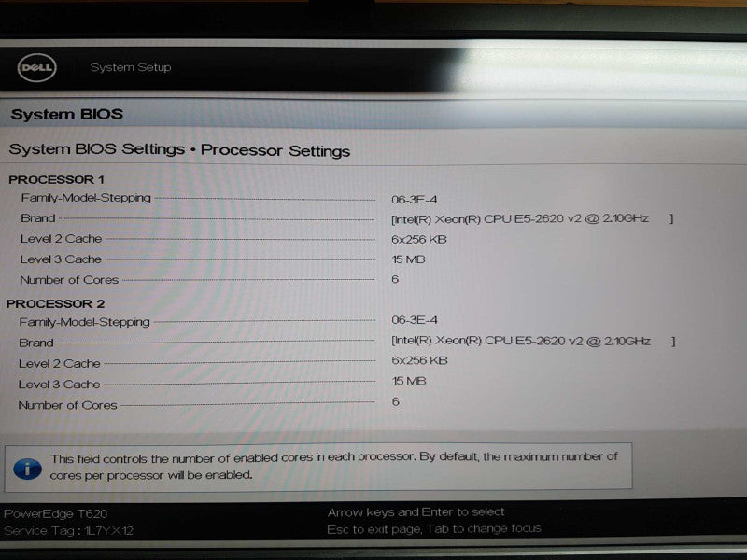Click Processor 2 Level 2 Cache value 6x256 KB
This screenshot has height=560, width=747.
tap(419, 360)
